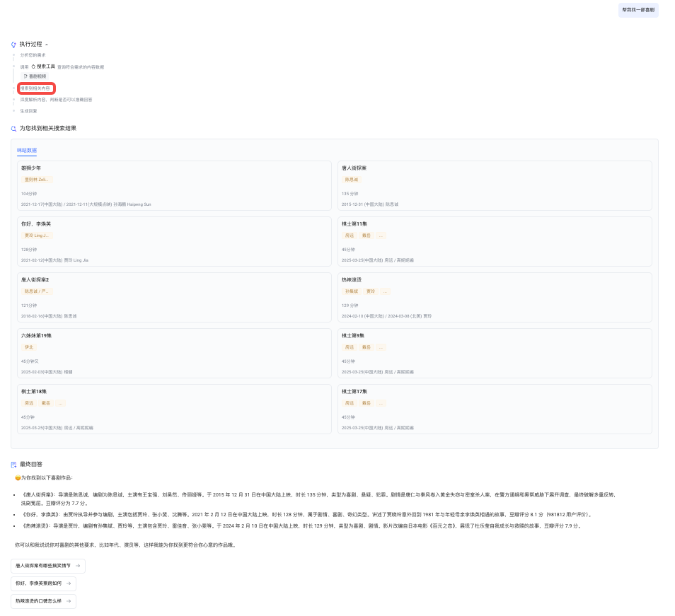Viewport: 675px width, 616px height.
Task: Click the 陈思诚 tag on 唐人街探案 card
Action: 351,180
